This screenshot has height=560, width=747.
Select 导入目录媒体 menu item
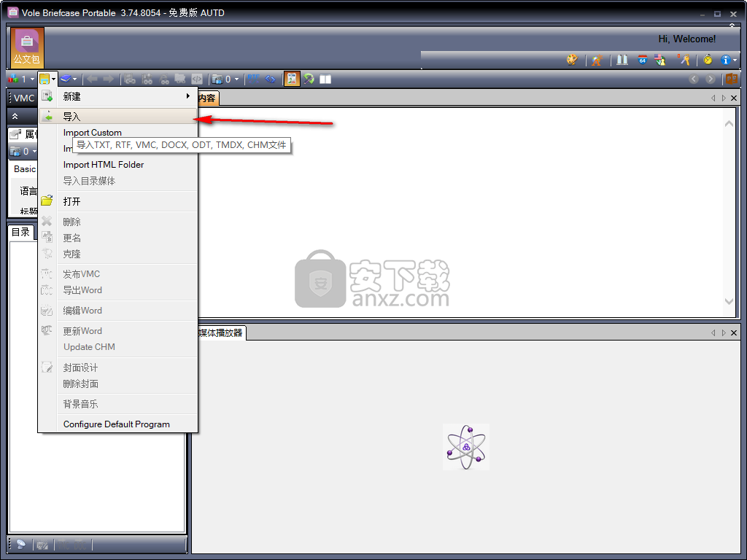click(x=117, y=181)
